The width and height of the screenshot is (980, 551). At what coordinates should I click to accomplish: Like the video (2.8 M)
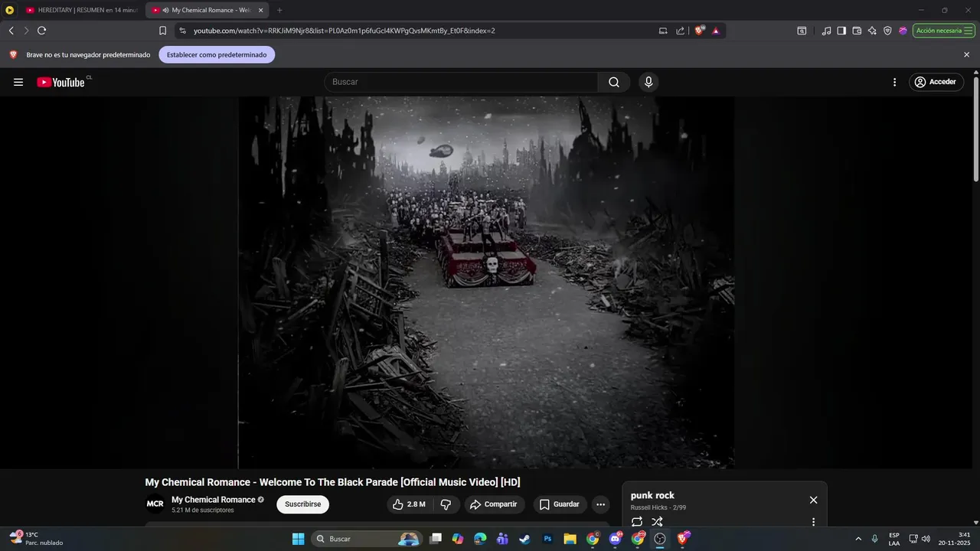point(410,504)
